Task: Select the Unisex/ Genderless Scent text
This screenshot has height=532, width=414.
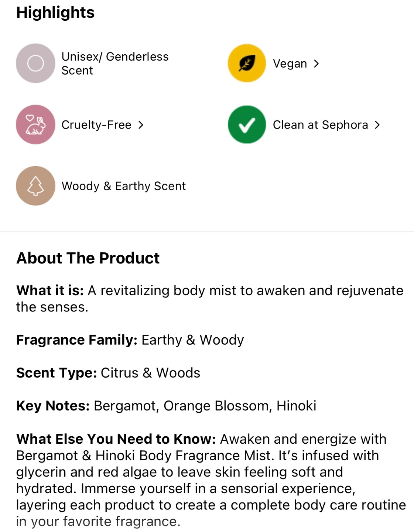Action: click(x=115, y=63)
